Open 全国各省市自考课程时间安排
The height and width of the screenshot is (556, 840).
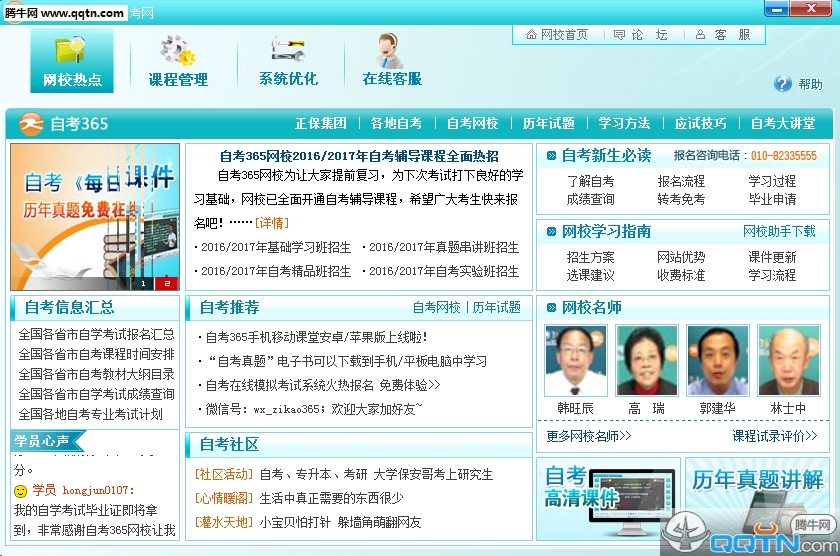tap(96, 355)
